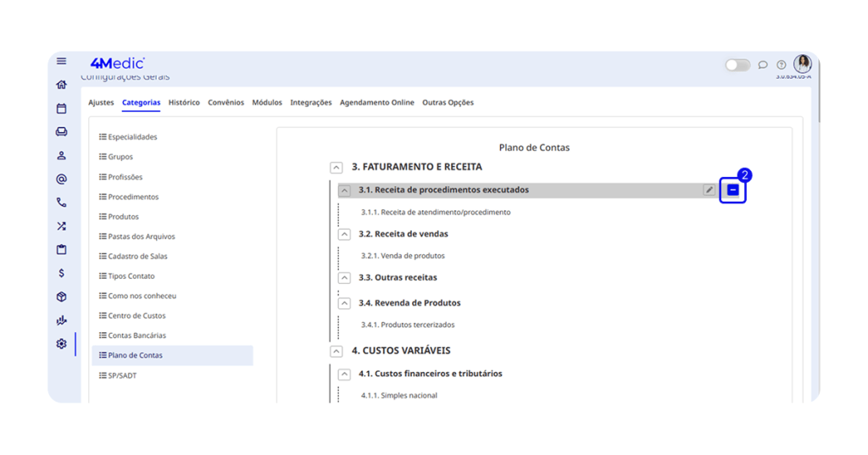
Task: Switch to the Histórico tab
Action: click(184, 103)
